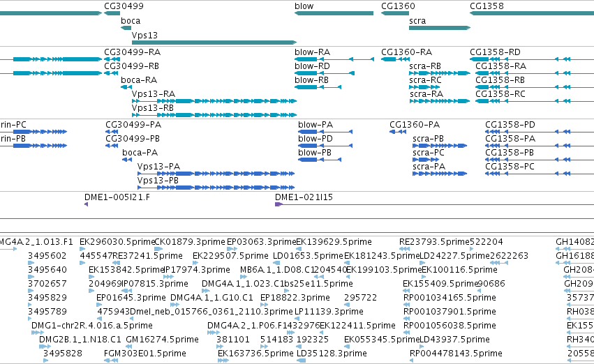594x364 pixels.
Task: Click the DME1-021I15 clone label
Action: 304,197
